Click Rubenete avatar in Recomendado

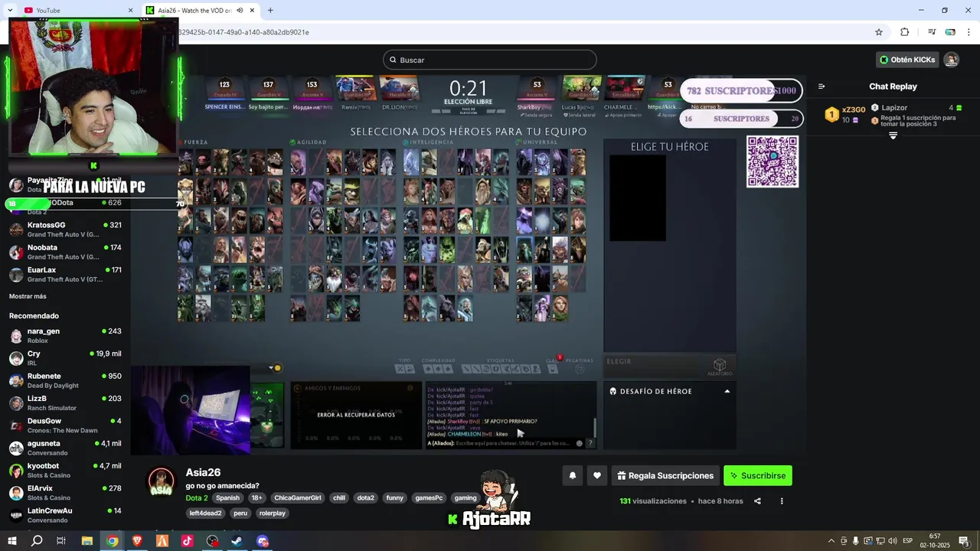(x=15, y=380)
